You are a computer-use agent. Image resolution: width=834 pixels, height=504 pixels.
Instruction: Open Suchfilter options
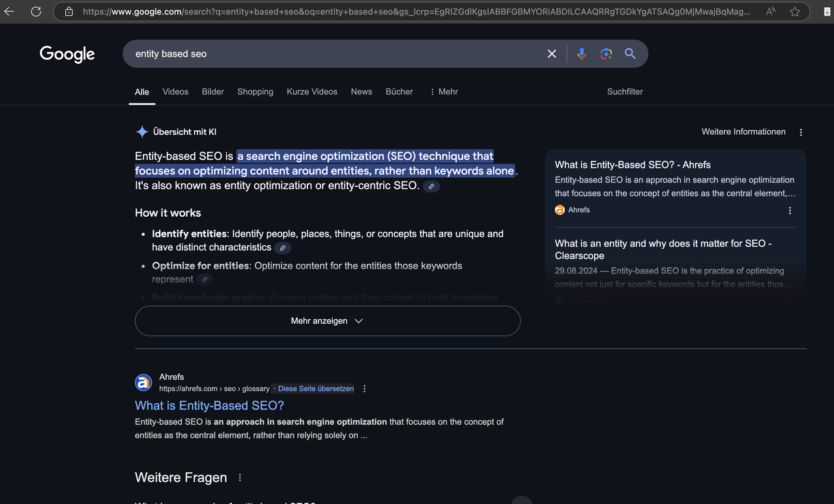click(625, 92)
